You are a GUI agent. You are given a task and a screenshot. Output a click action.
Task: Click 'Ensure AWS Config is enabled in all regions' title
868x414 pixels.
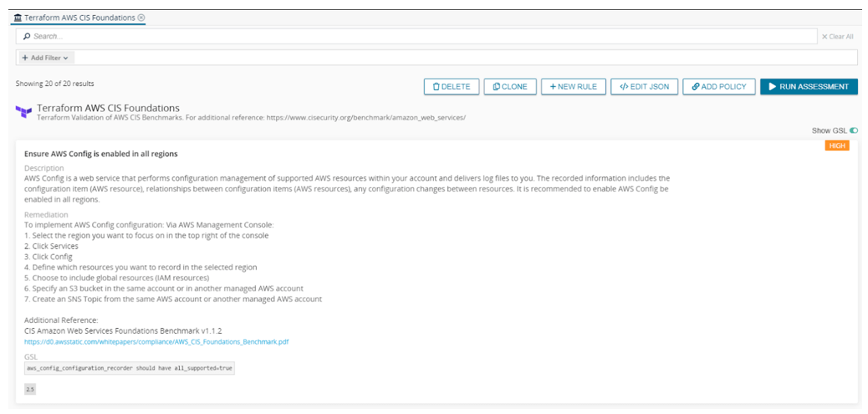(x=100, y=155)
